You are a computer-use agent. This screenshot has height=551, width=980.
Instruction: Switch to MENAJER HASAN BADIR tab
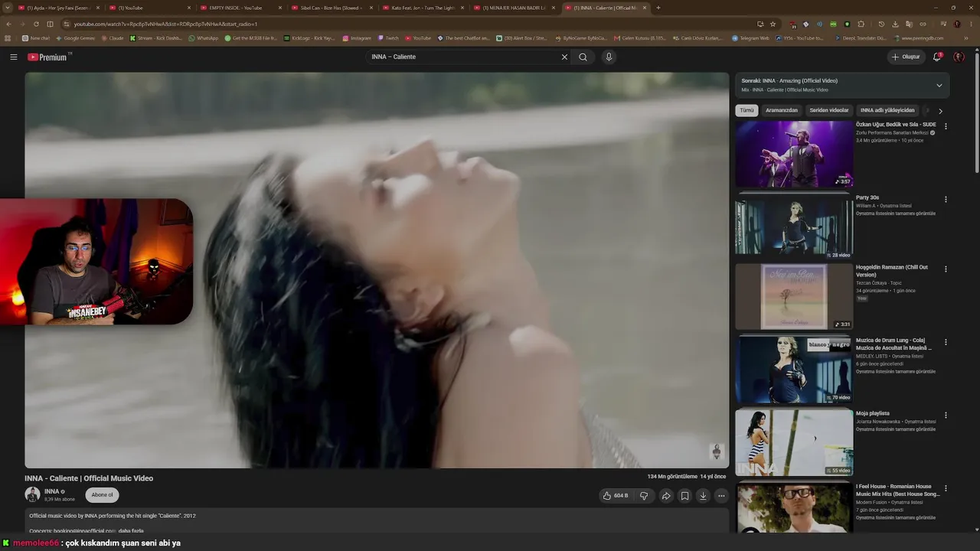[514, 8]
